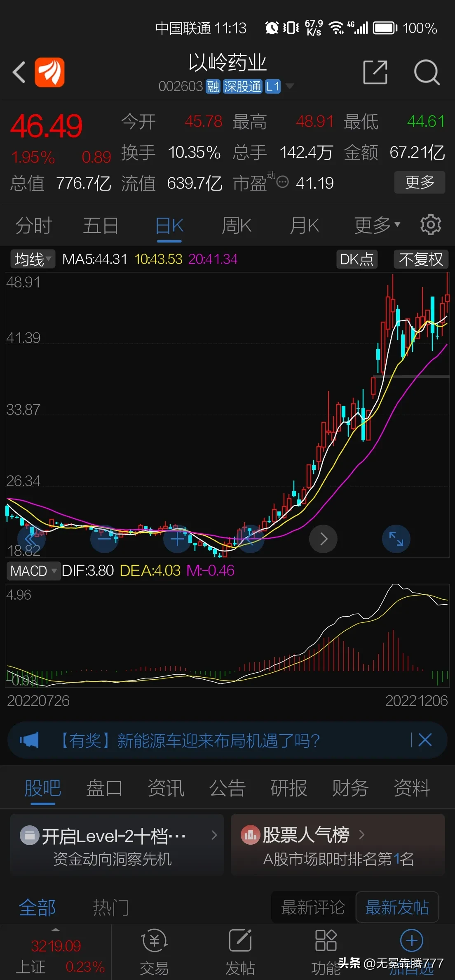
Task: Select the 月K chart tab
Action: click(x=304, y=226)
